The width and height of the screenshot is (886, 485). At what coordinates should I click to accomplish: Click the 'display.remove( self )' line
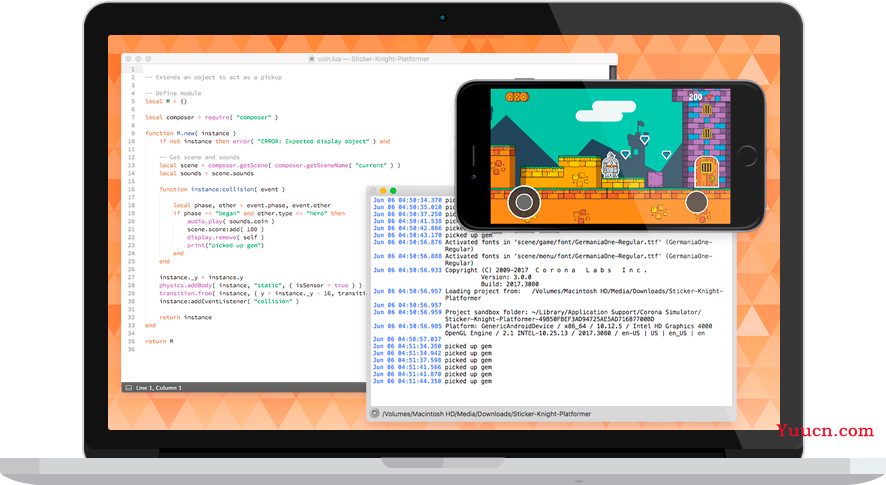click(x=225, y=237)
